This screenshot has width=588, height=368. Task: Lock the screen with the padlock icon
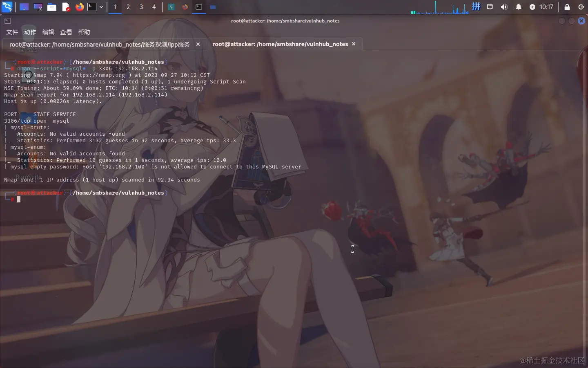tap(567, 7)
